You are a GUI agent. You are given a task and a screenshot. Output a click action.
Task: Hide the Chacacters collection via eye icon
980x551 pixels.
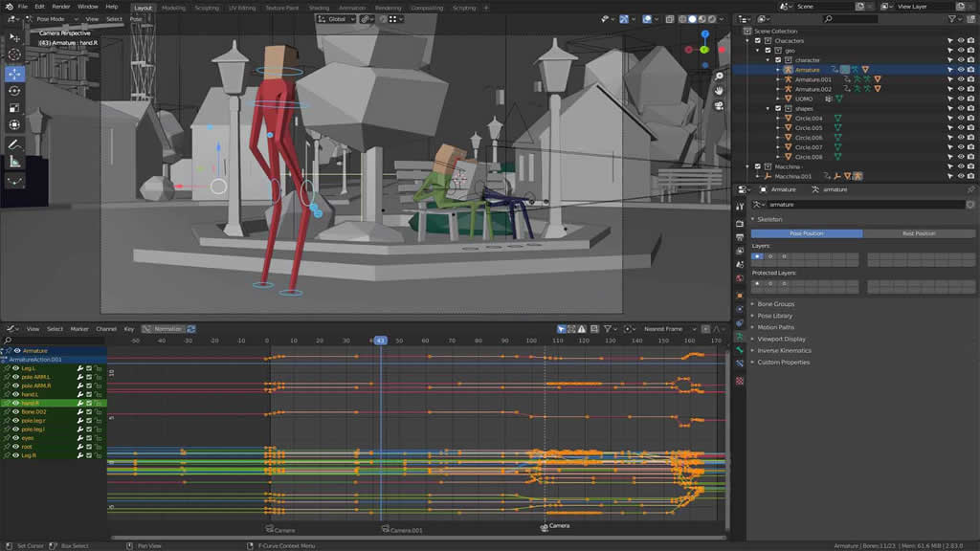(961, 40)
